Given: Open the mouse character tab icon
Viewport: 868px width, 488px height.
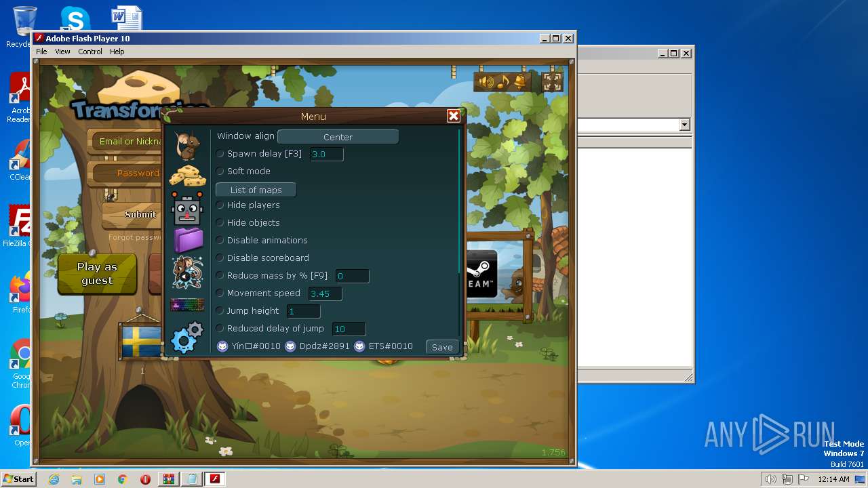Looking at the screenshot, I should click(x=187, y=146).
